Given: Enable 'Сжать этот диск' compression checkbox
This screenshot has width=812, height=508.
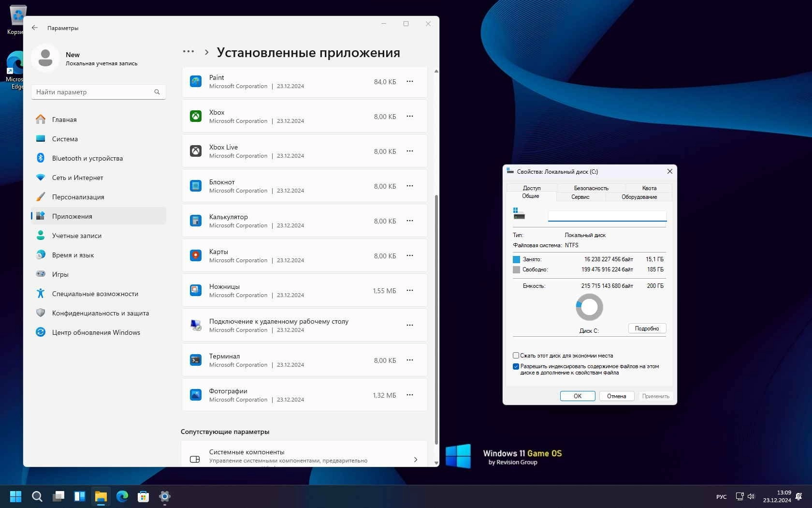Looking at the screenshot, I should (516, 356).
